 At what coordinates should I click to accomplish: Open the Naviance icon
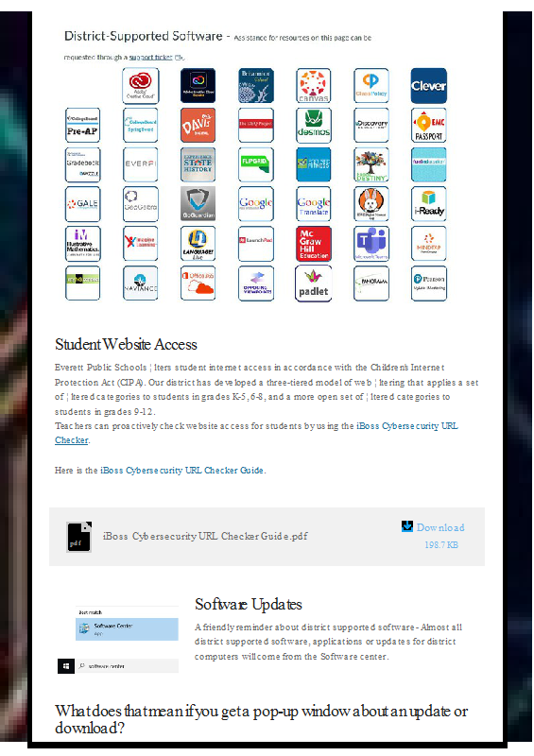pyautogui.click(x=141, y=283)
